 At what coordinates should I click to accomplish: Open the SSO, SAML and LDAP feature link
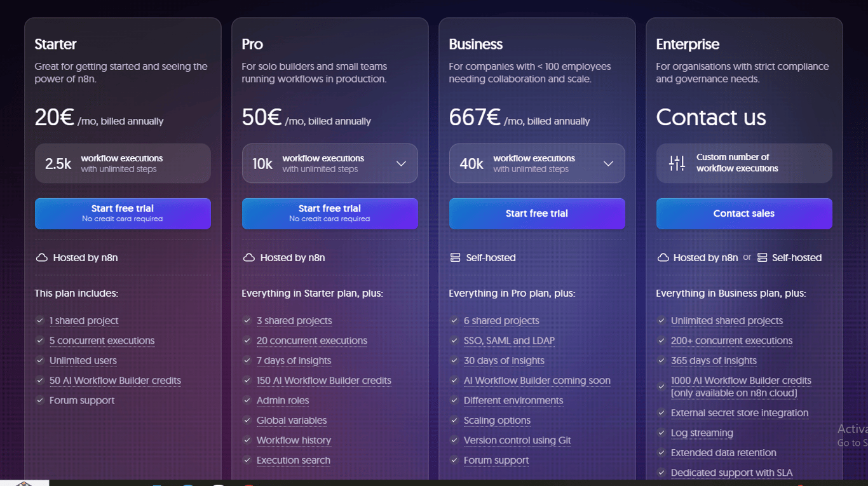tap(509, 341)
